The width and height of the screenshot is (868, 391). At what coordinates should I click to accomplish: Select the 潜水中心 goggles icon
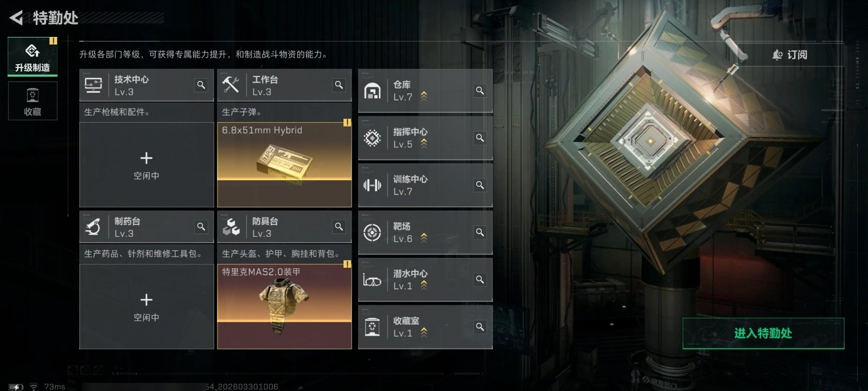coord(372,280)
